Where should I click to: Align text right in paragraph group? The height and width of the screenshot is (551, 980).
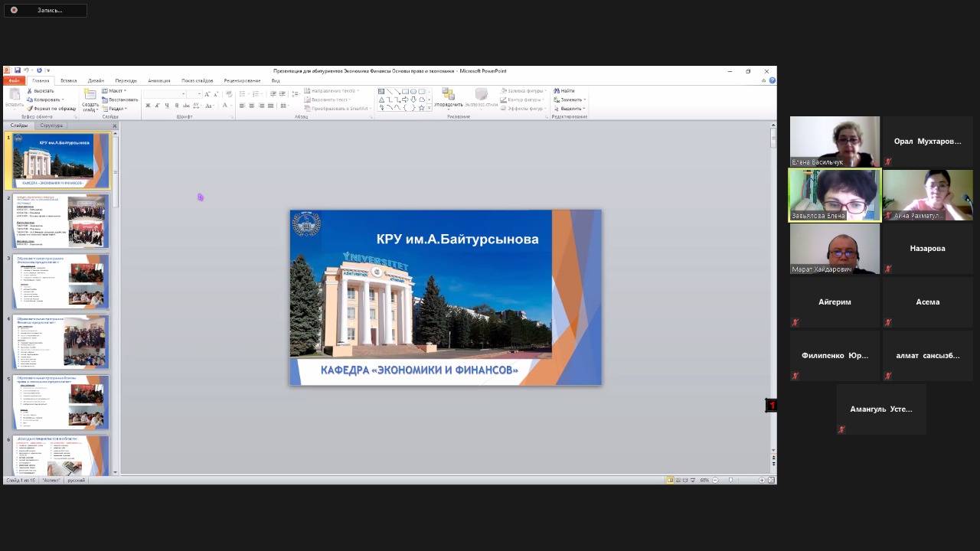point(261,106)
